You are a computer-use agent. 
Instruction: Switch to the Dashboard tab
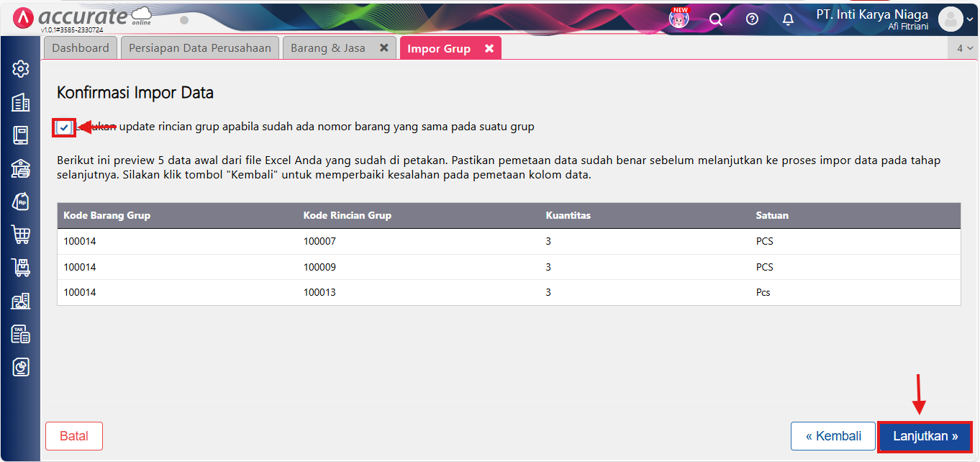click(80, 47)
